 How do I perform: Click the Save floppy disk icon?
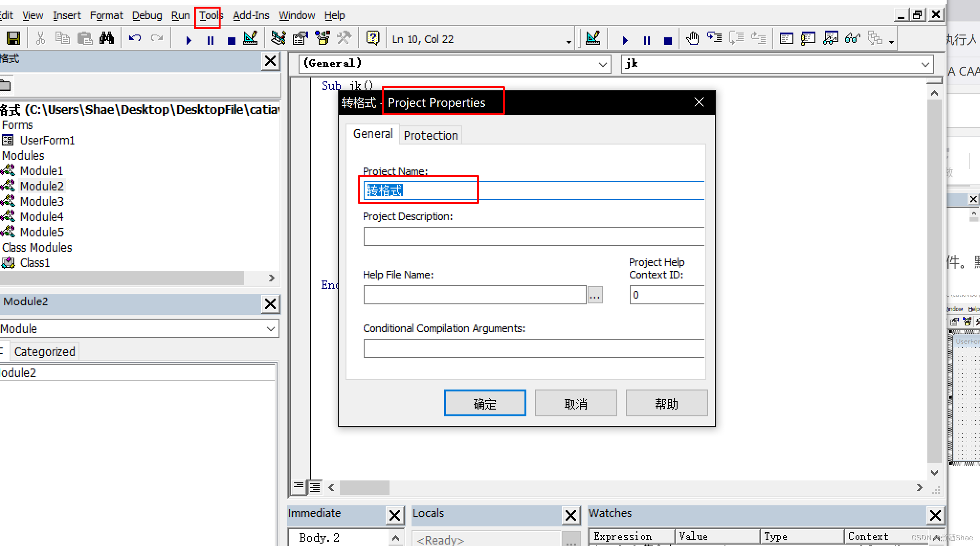13,38
